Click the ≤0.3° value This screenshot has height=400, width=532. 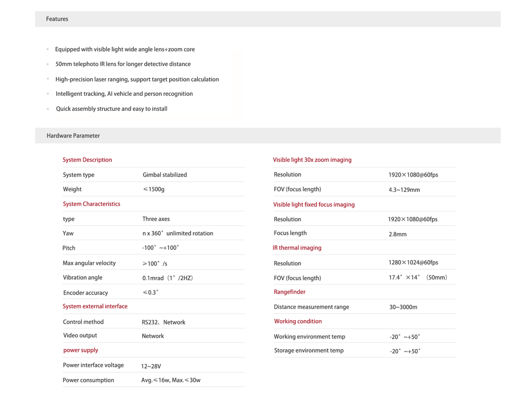pos(150,292)
